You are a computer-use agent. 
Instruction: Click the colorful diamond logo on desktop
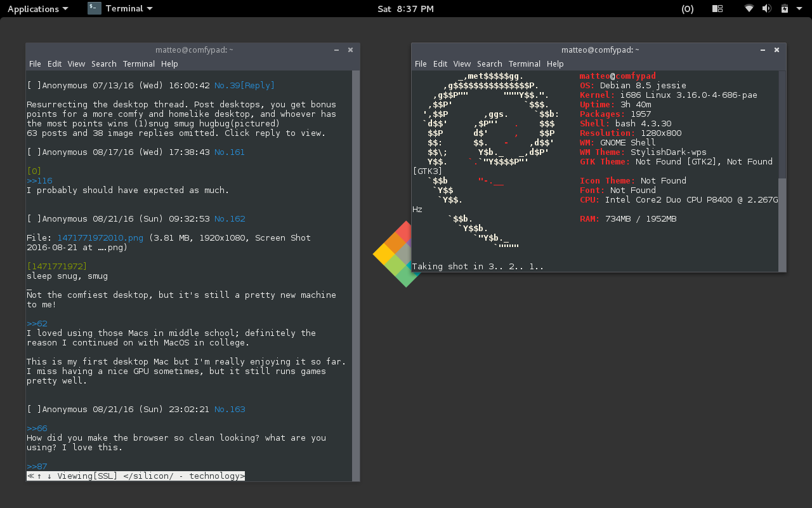click(x=393, y=254)
